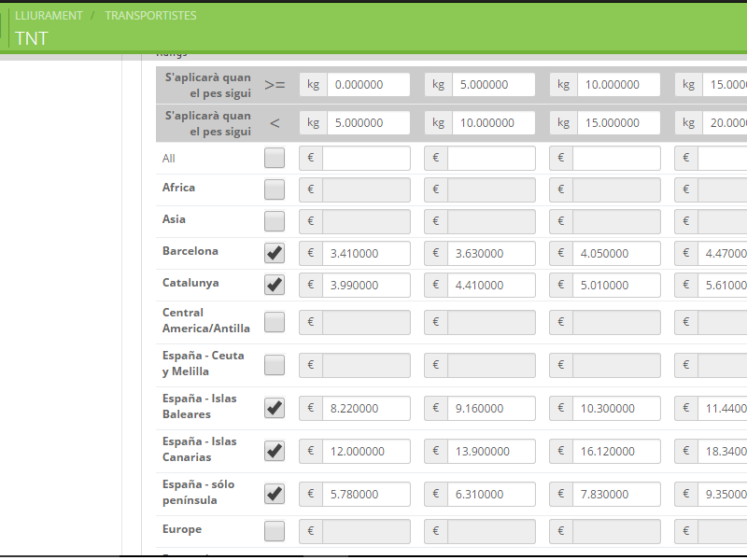Edit the upper weight limit field 5.000000
Image resolution: width=747 pixels, height=560 pixels.
(x=368, y=122)
